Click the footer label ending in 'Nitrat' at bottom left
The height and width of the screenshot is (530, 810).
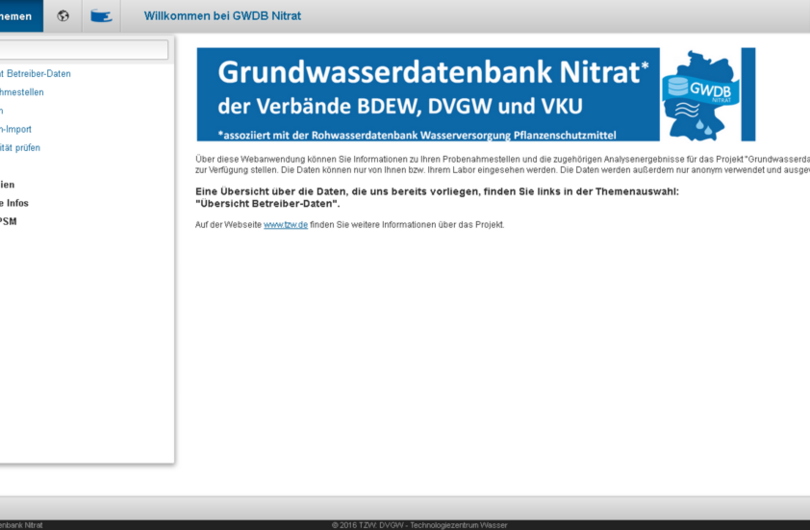point(22,525)
